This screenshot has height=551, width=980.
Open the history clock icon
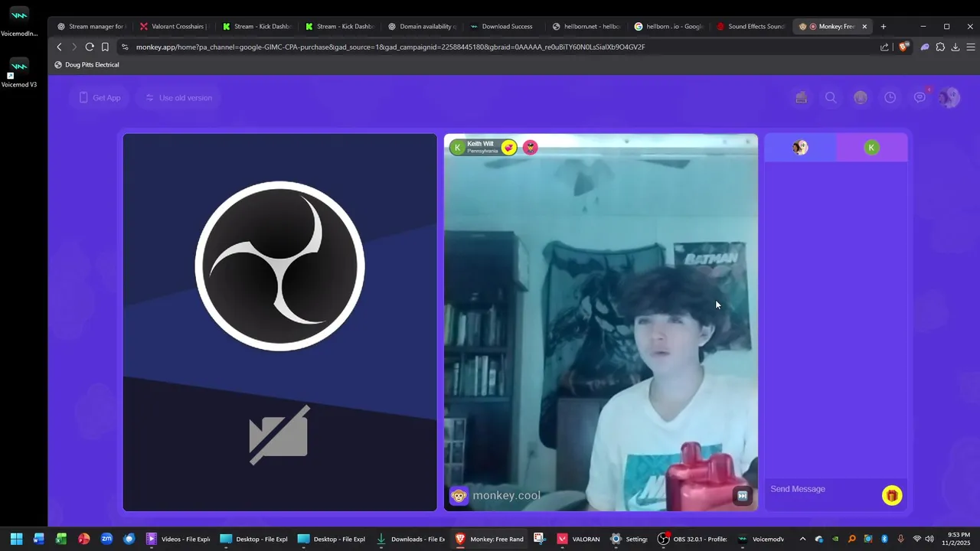[x=890, y=97]
